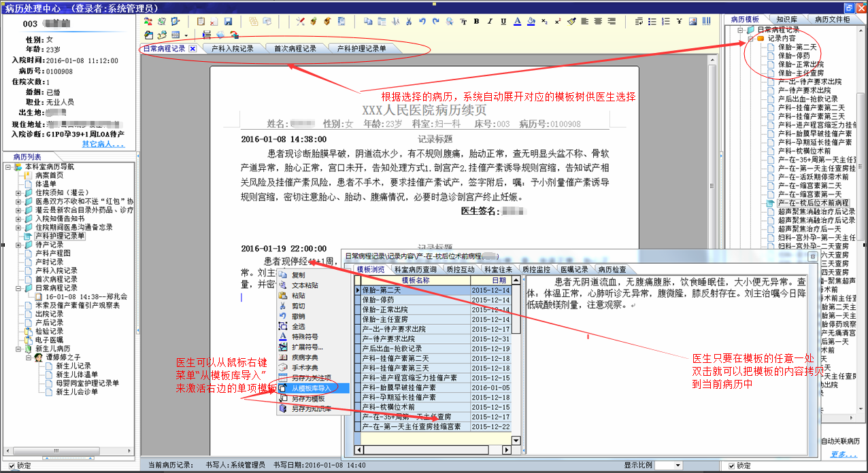The width and height of the screenshot is (868, 473).
Task: Click the insert picture icon
Action: pos(693,21)
